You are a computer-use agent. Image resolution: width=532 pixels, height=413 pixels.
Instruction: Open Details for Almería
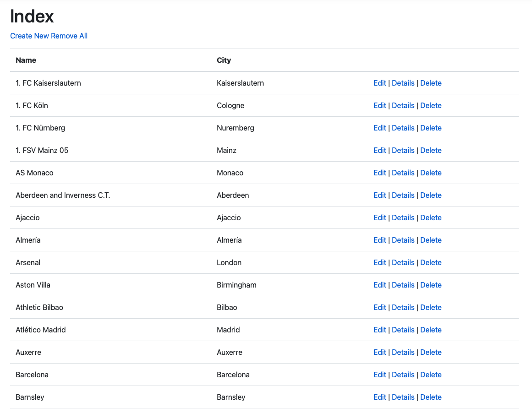403,240
